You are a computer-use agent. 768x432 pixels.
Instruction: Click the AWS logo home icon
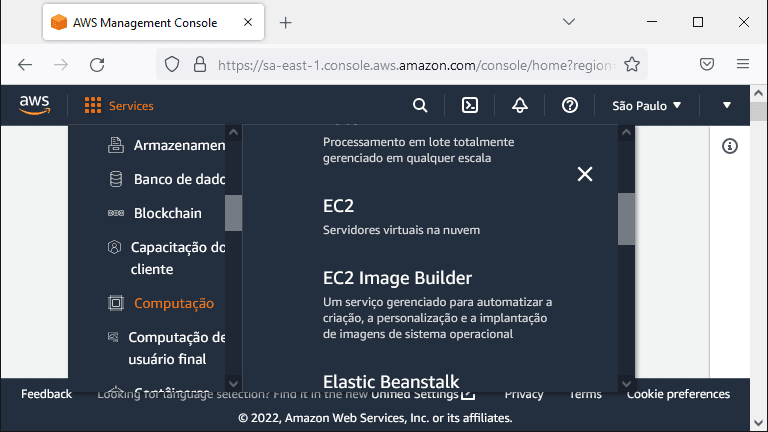click(34, 105)
